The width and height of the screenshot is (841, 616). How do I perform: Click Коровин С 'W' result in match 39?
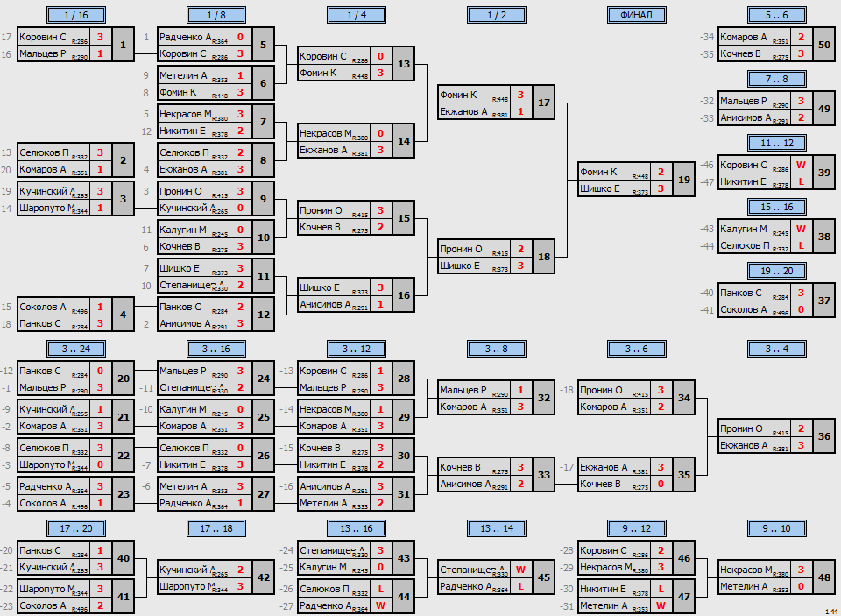coord(801,165)
